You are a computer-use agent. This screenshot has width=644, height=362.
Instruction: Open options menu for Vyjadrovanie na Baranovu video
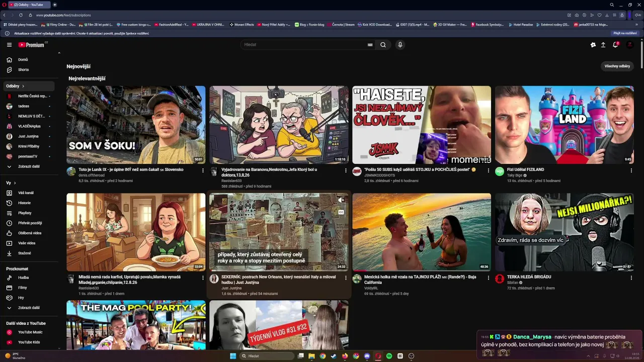tap(346, 170)
